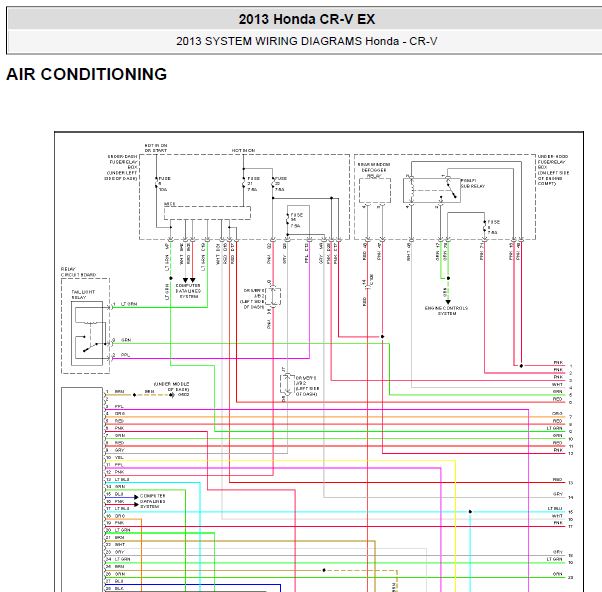The width and height of the screenshot is (602, 592).
Task: Click "GRY" at right-edge terminal 14
Action: 558,494
